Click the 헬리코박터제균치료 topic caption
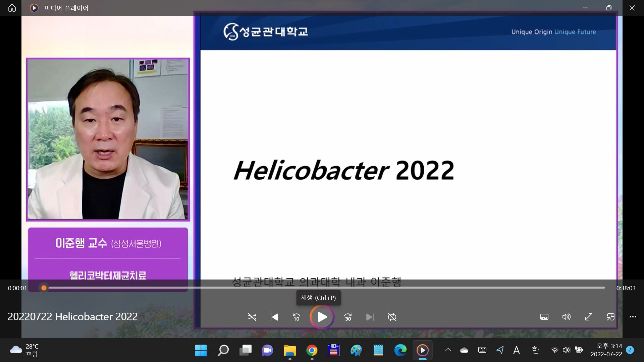644x362 pixels. click(x=108, y=275)
